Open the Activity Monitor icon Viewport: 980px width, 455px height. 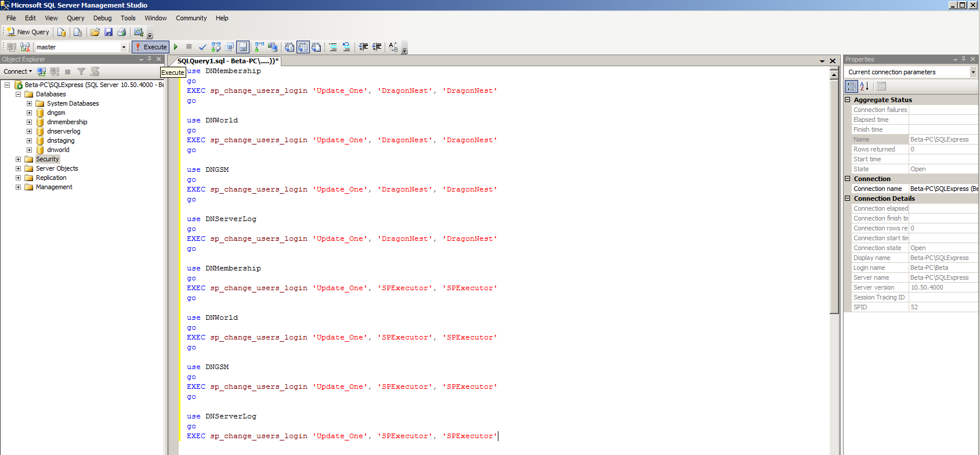(x=139, y=32)
